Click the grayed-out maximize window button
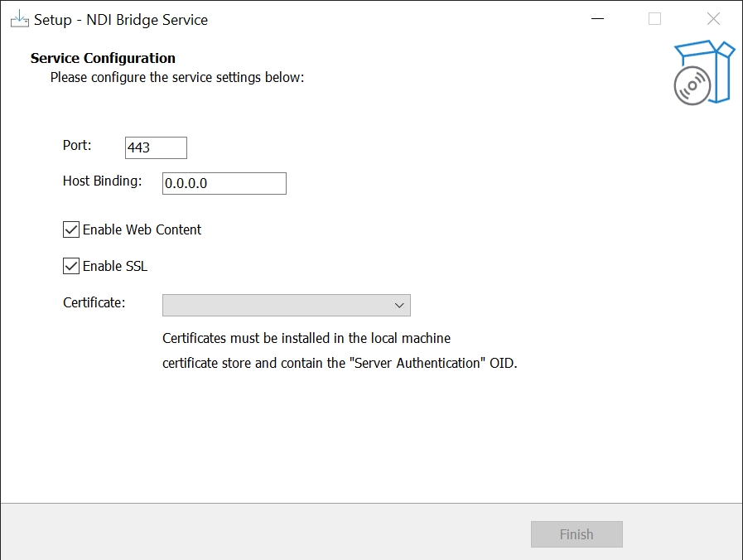The image size is (743, 560). click(654, 19)
